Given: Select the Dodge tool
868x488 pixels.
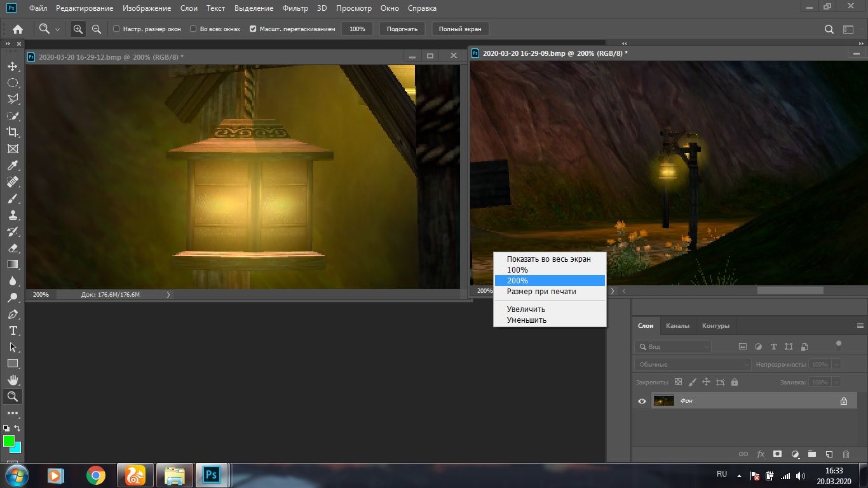Looking at the screenshot, I should (12, 297).
